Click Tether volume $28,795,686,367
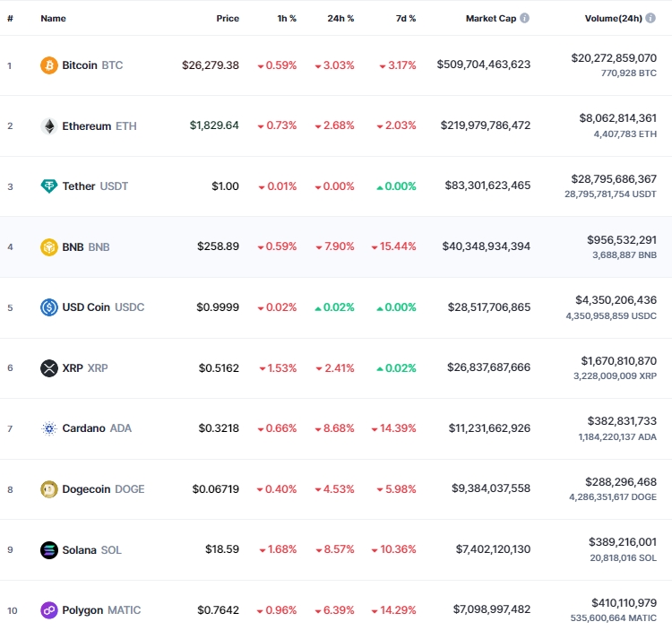672x639 pixels. pos(614,178)
